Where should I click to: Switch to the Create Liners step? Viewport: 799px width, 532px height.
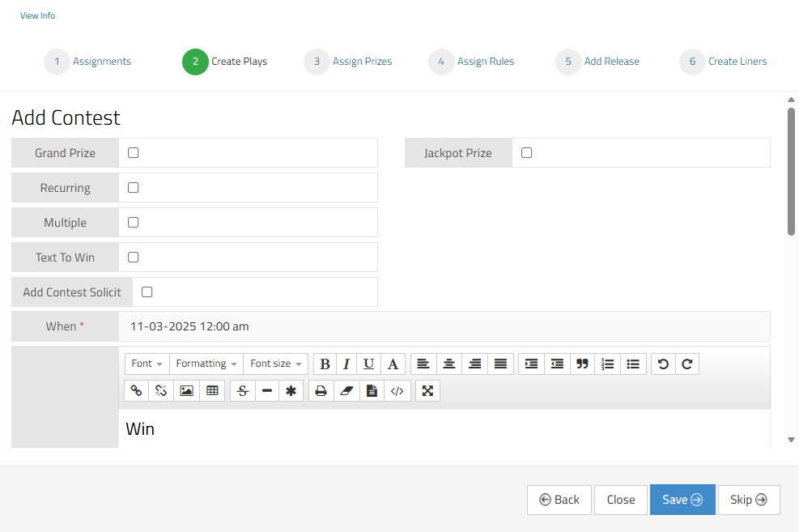click(737, 62)
